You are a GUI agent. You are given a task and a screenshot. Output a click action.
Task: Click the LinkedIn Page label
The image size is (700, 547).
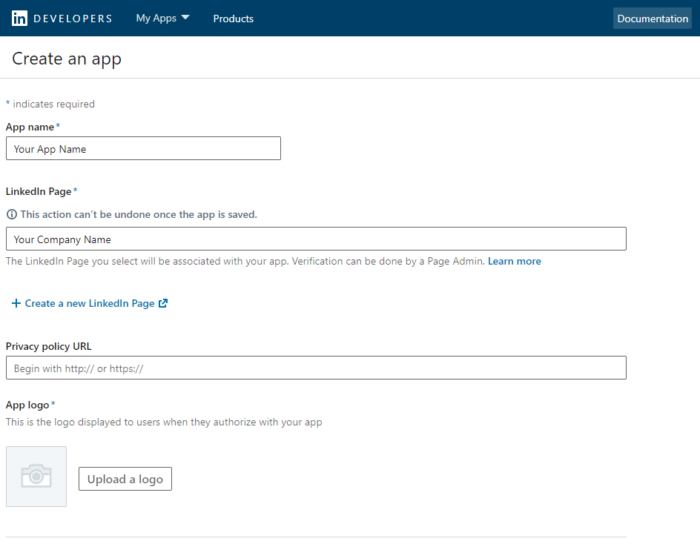pyautogui.click(x=38, y=192)
